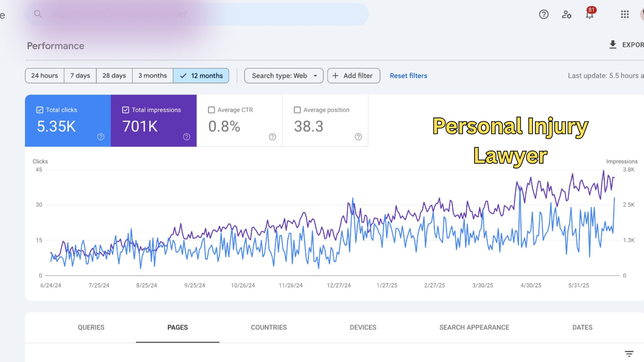Show help for Average position metric

point(358,137)
